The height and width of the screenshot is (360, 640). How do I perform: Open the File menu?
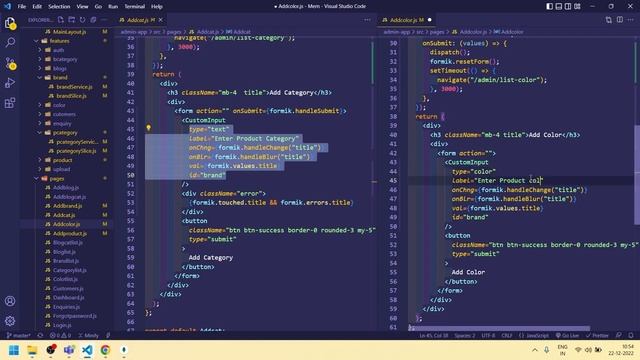point(22,7)
